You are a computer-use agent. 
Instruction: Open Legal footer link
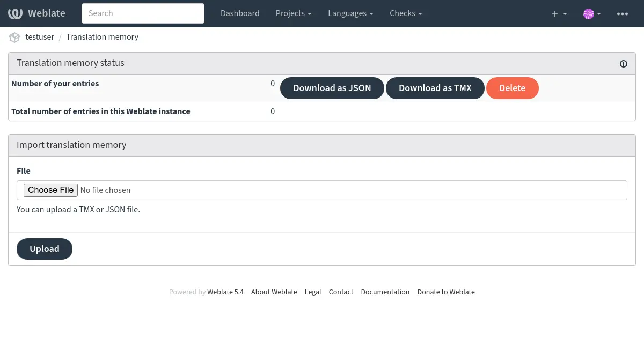point(313,292)
